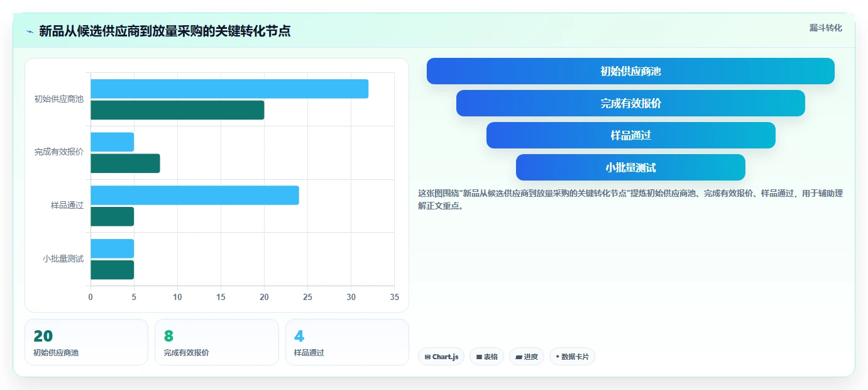The width and height of the screenshot is (868, 390).
Task: Click dark green bar for 小批量测试
Action: 112,270
